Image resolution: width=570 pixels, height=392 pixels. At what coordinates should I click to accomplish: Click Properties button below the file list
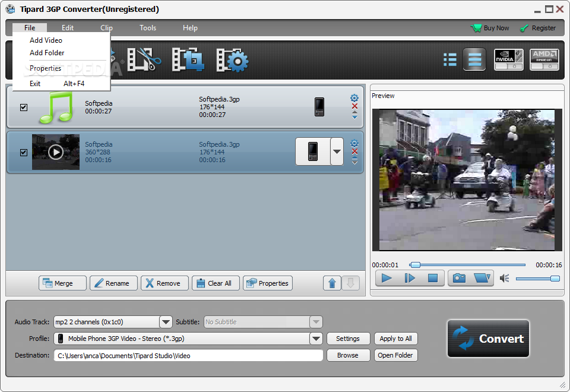point(268,283)
